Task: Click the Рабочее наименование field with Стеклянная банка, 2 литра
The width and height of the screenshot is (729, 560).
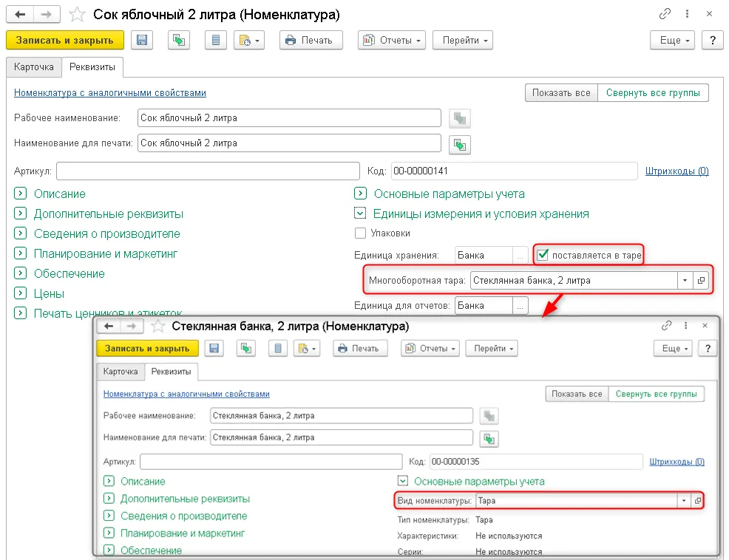Action: [342, 415]
